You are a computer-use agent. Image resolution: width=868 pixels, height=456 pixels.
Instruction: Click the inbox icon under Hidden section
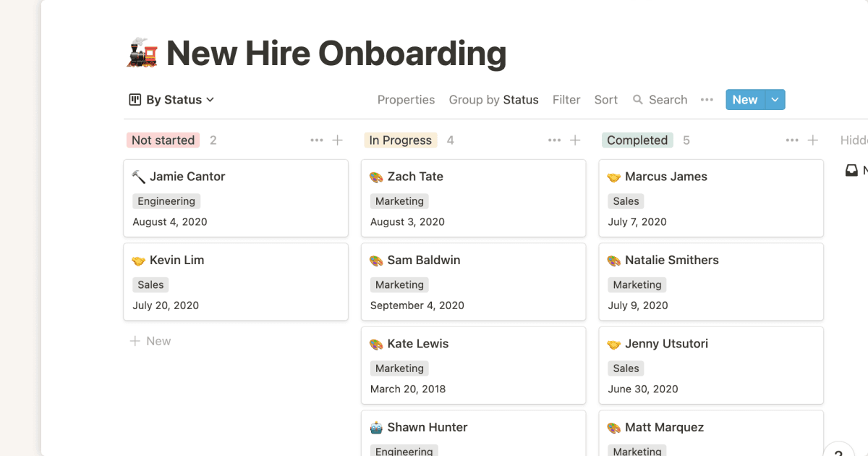point(850,170)
